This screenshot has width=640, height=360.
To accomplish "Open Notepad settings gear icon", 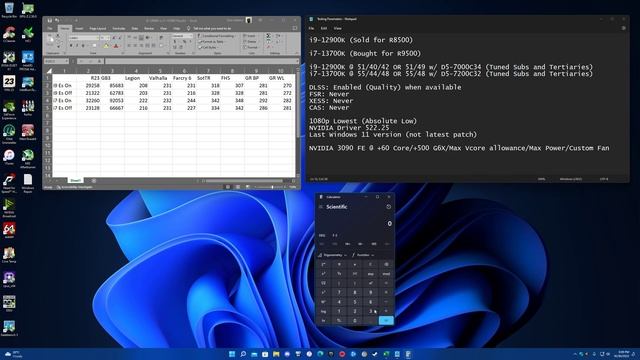I will coord(623,29).
